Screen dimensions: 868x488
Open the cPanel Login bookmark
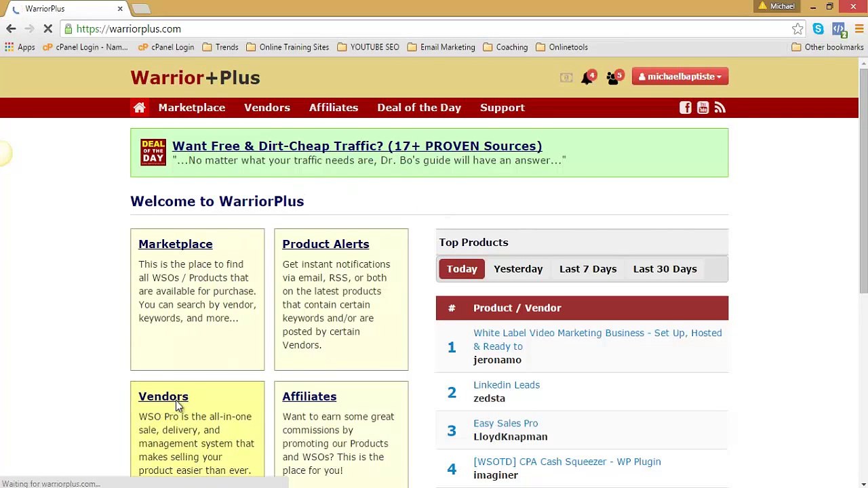[166, 47]
